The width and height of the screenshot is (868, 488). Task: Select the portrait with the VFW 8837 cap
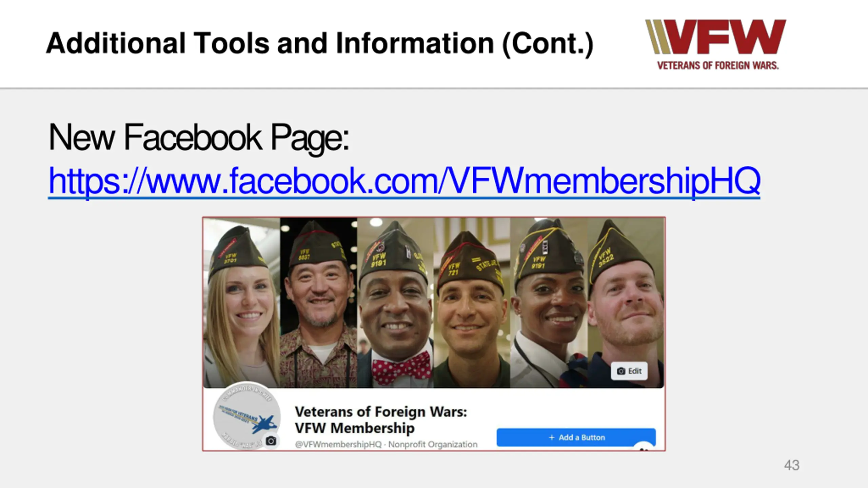318,303
